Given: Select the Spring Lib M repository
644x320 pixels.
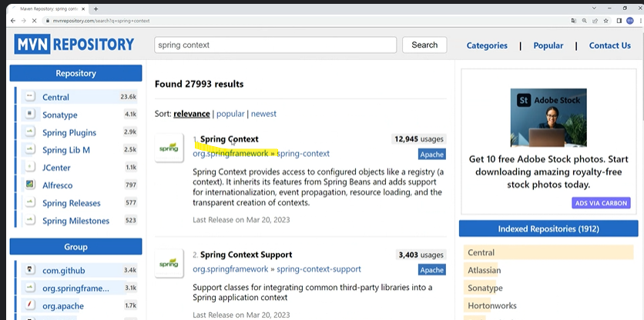Looking at the screenshot, I should click(65, 150).
